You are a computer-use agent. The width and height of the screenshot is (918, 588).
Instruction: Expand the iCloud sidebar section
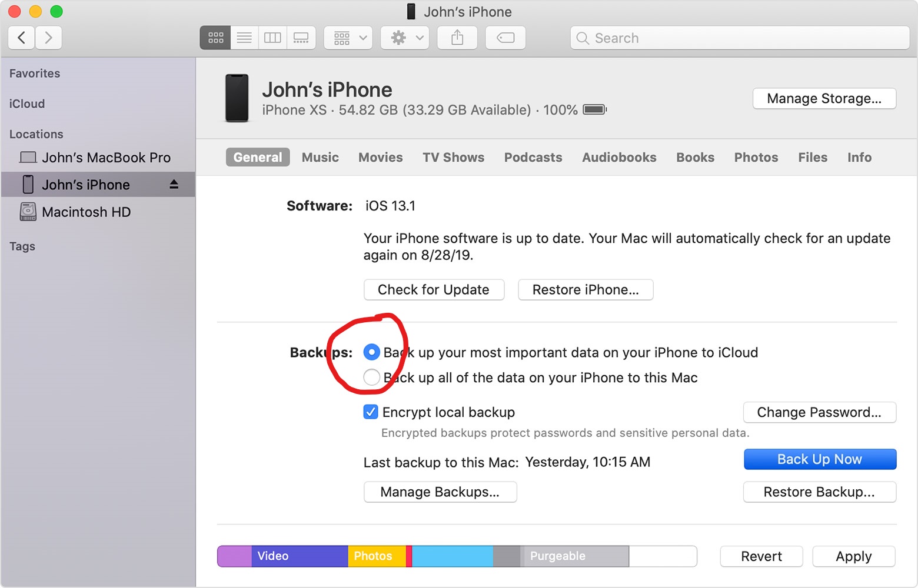pyautogui.click(x=27, y=103)
